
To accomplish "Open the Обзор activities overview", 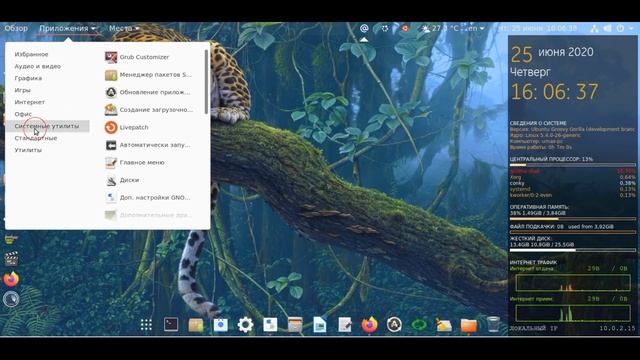I will (16, 28).
